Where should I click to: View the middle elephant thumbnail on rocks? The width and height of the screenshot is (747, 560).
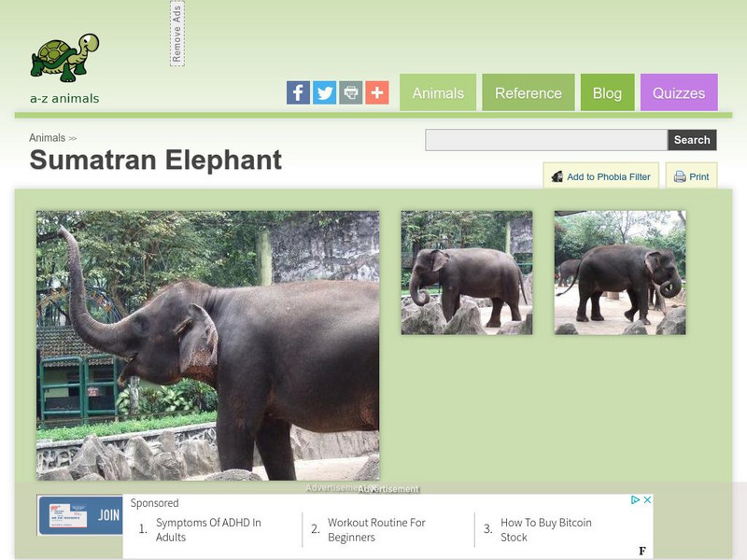(x=466, y=273)
